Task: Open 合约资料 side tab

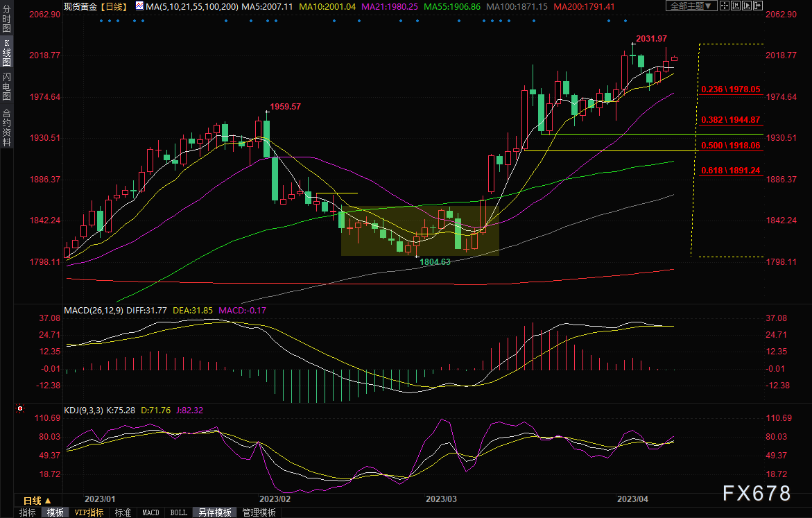Action: [7, 128]
